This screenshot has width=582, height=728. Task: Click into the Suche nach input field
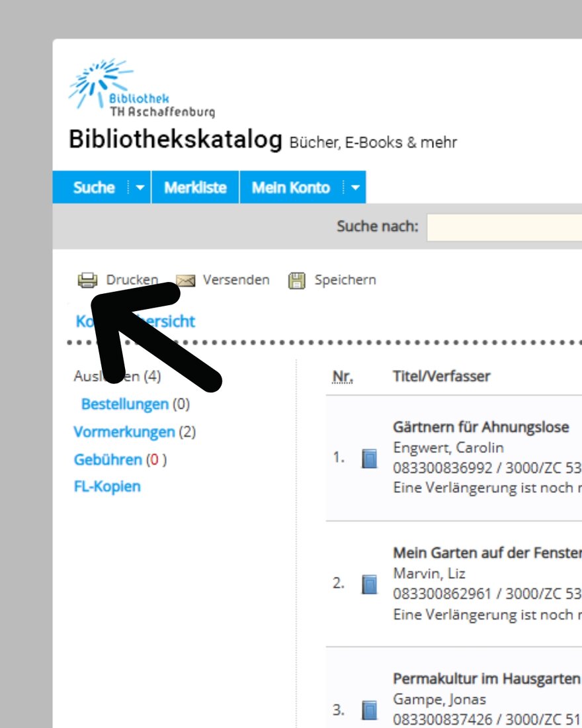(504, 227)
